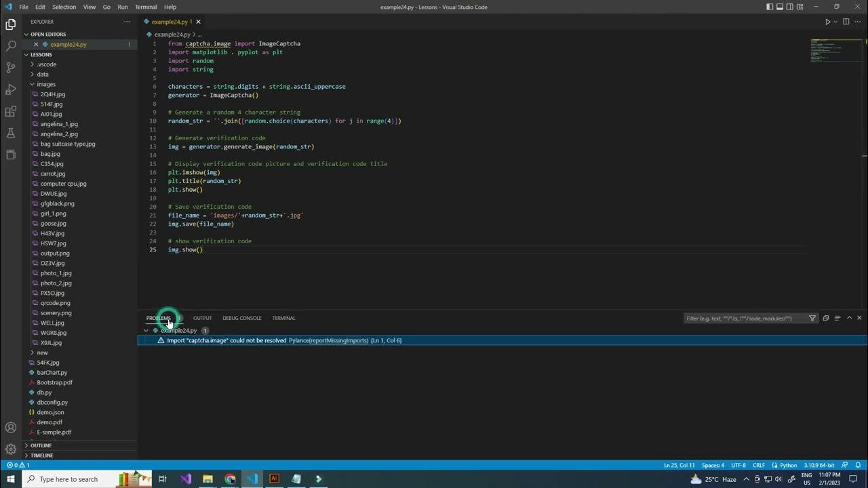Screen dimensions: 868x488
Task: Change indentation via Spaces: 4
Action: 713,466
